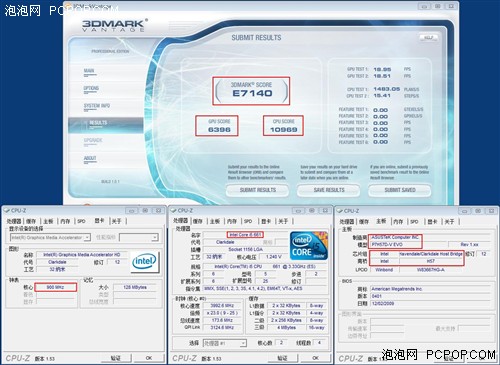Click CPU-Z title icon in middle window
500x365 pixels.
coord(173,210)
